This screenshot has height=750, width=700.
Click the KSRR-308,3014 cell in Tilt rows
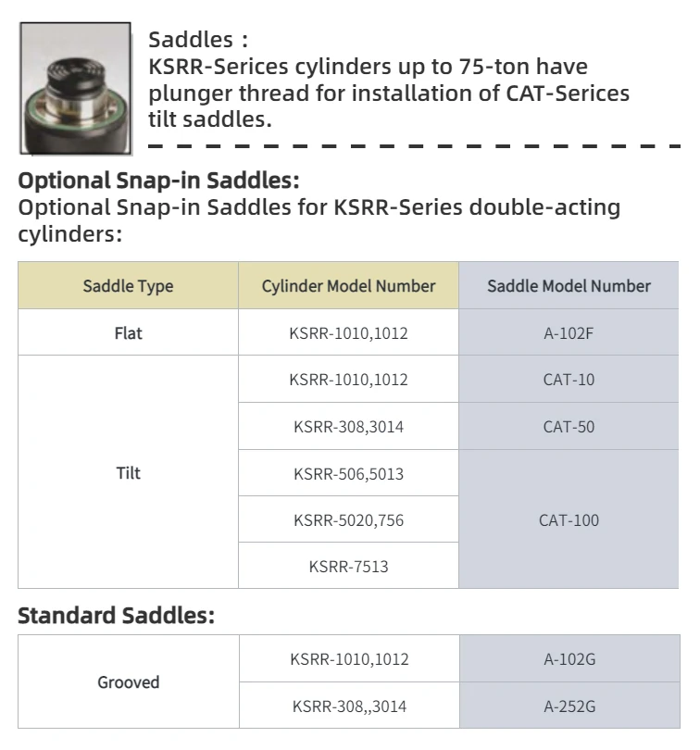348,427
